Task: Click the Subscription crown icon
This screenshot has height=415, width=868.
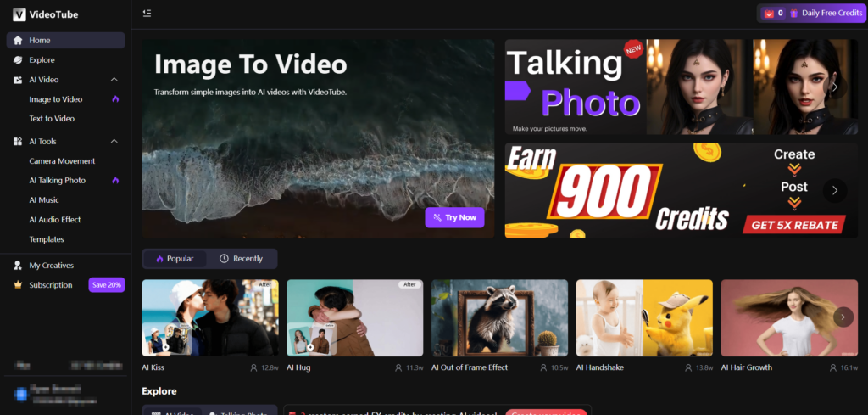Action: (19, 285)
